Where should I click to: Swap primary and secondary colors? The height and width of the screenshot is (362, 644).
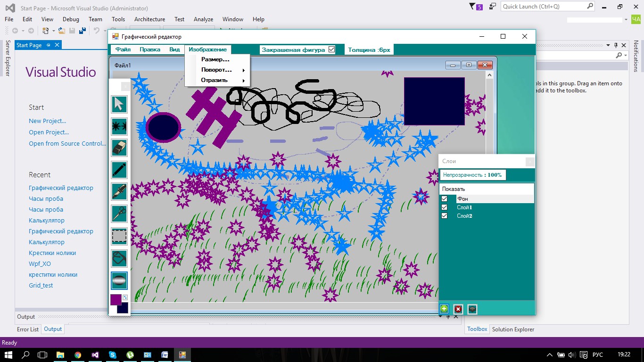(x=125, y=297)
